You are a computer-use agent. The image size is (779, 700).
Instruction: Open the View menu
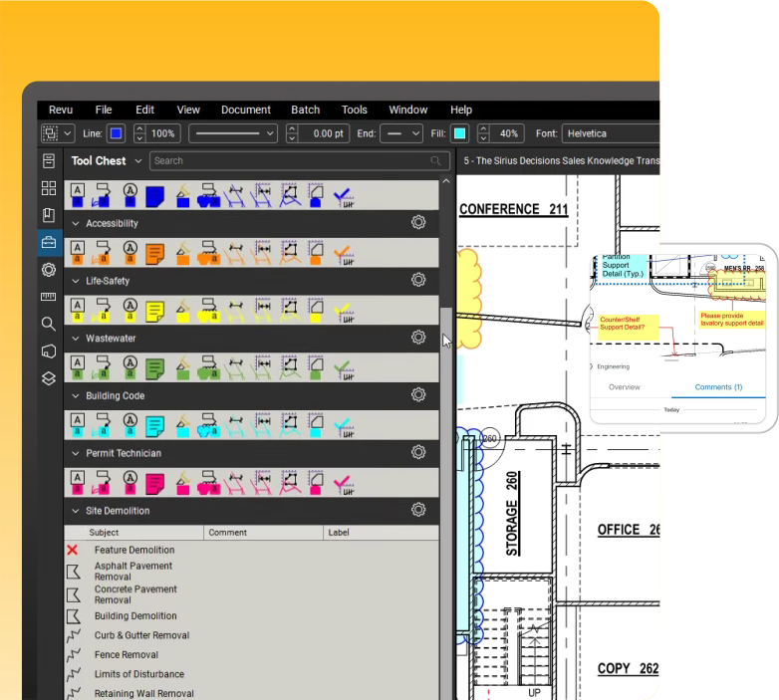point(188,110)
